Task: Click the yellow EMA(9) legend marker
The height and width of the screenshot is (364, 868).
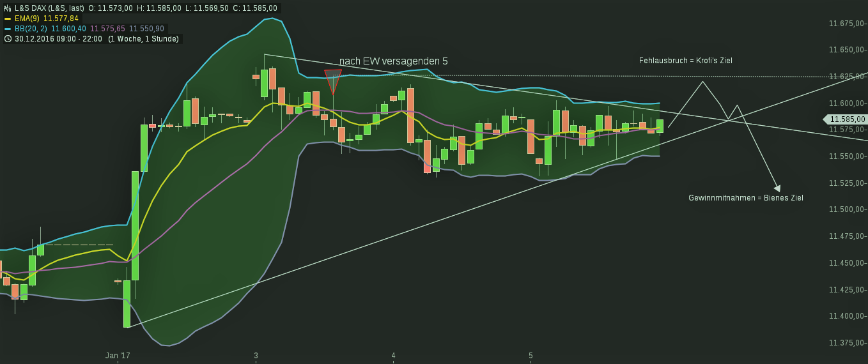Action: (8, 19)
